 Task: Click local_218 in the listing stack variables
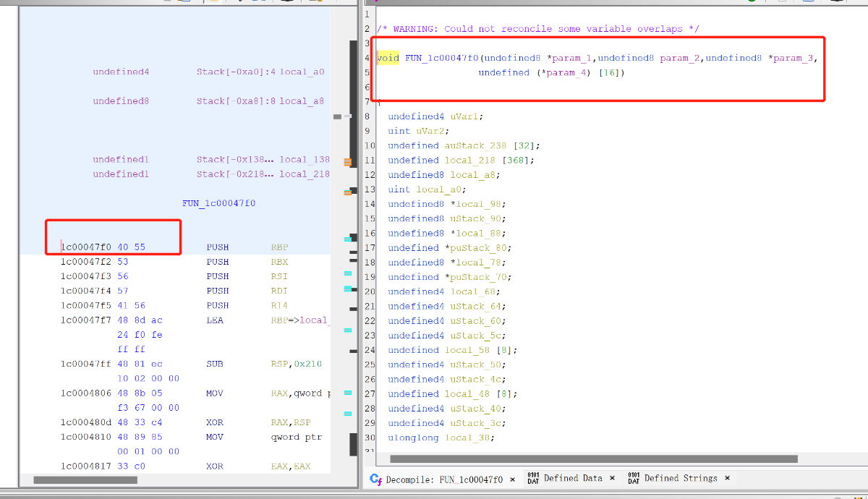(305, 174)
